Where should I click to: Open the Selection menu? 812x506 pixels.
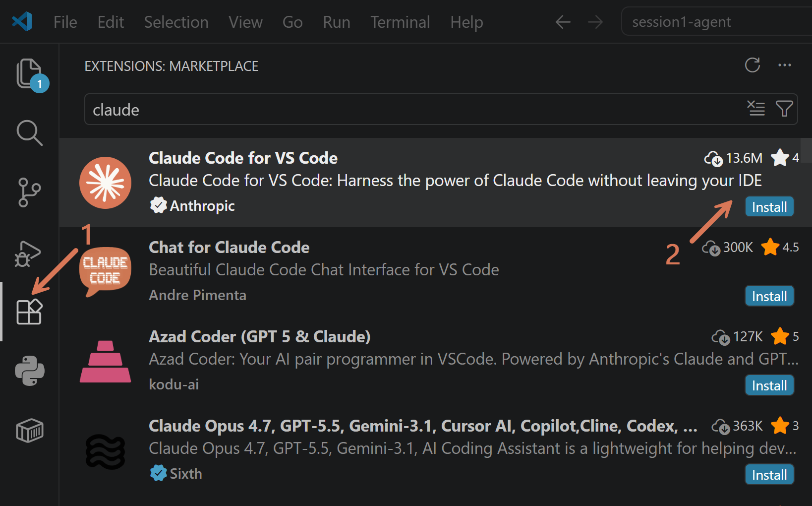pyautogui.click(x=176, y=22)
